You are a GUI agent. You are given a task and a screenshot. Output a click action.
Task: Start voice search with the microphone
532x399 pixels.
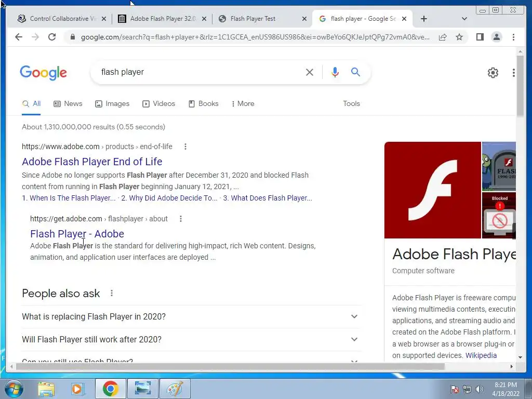coord(335,72)
